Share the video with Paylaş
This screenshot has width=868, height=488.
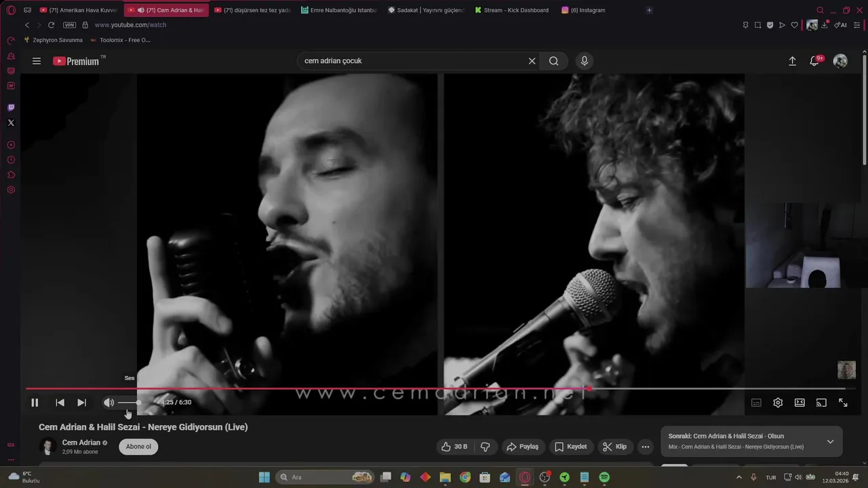[x=522, y=447]
